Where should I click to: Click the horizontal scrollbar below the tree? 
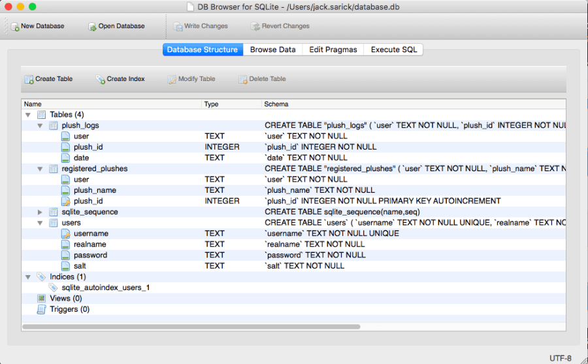[x=191, y=327]
